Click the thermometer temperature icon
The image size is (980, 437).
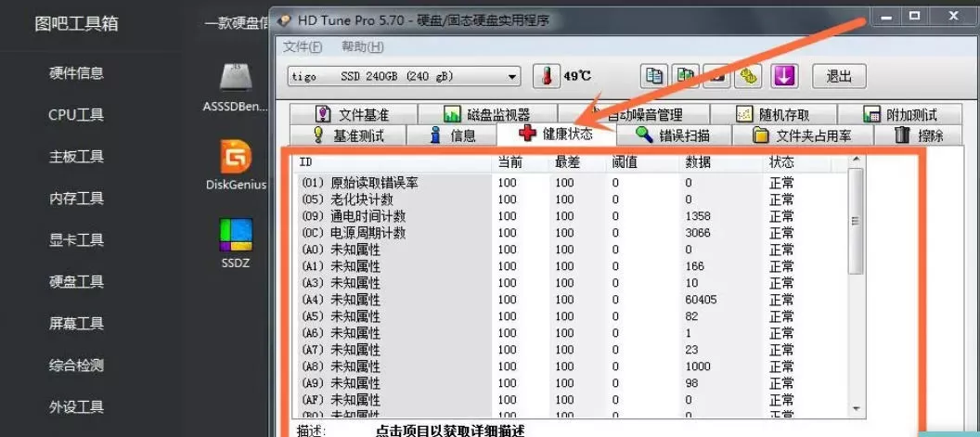547,76
